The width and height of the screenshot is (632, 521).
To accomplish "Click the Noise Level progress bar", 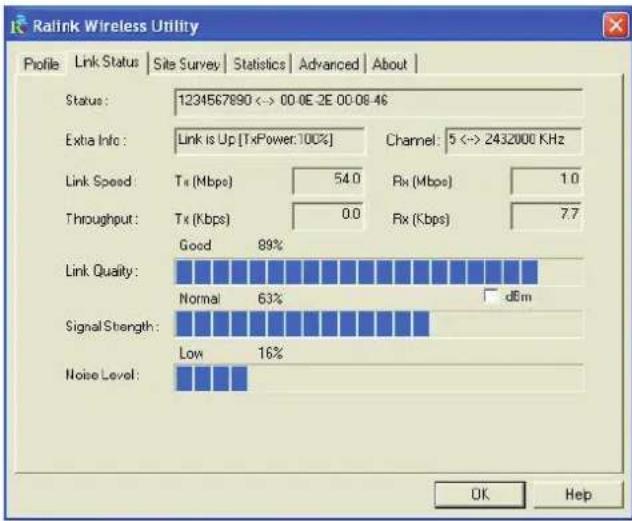I will tap(379, 378).
